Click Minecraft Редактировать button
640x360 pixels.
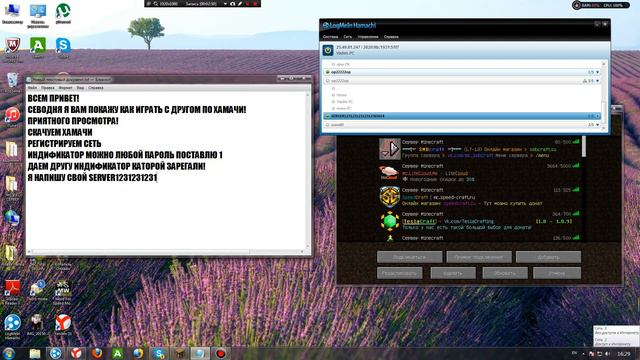click(400, 273)
